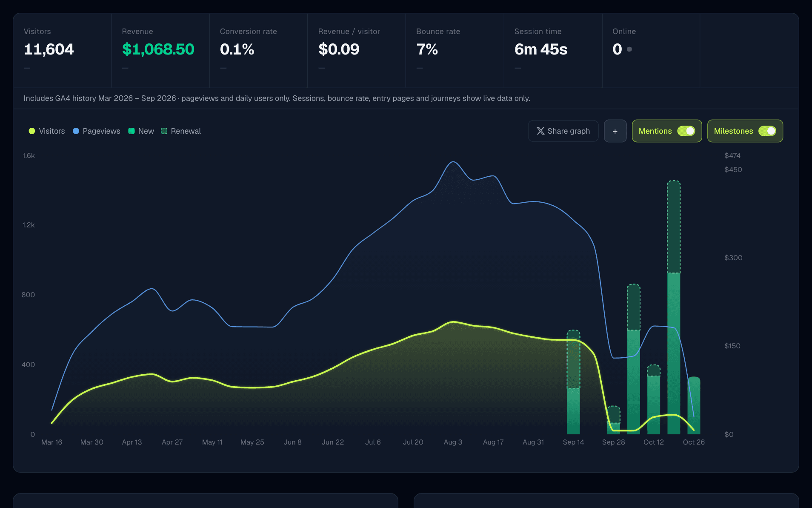This screenshot has height=508, width=812.
Task: Click the 1.6k axis label
Action: click(x=29, y=155)
